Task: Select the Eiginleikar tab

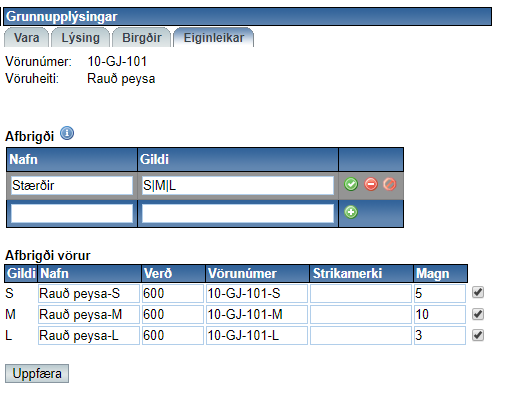Action: coord(214,38)
